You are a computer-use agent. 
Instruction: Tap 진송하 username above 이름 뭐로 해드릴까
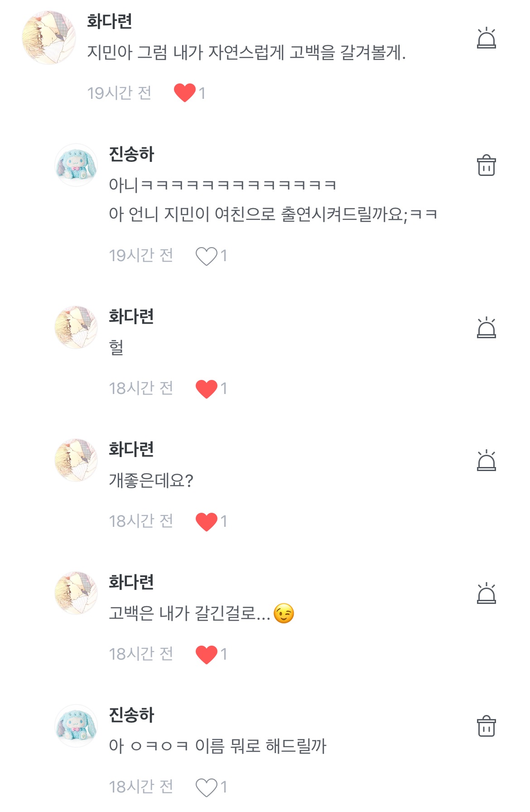(131, 715)
